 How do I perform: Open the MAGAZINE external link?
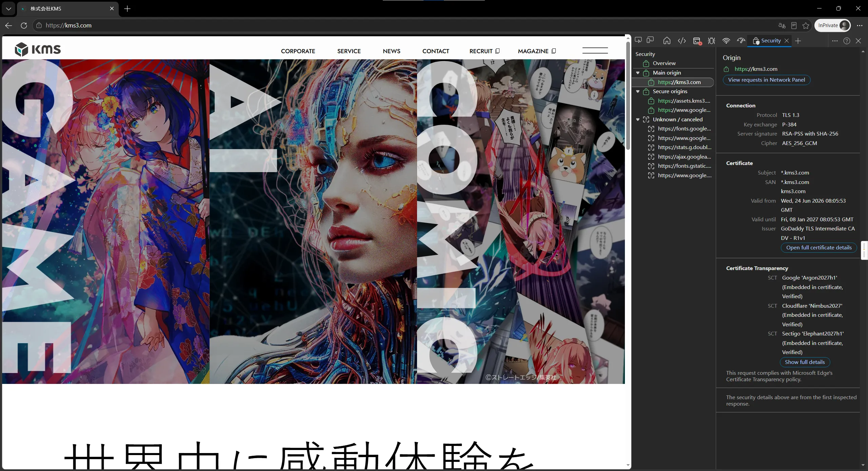click(x=537, y=51)
